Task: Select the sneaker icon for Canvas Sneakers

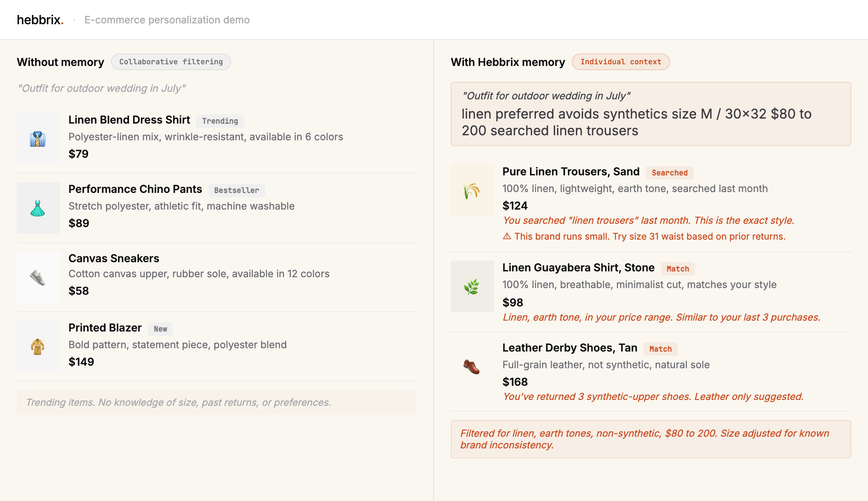Action: pos(38,277)
